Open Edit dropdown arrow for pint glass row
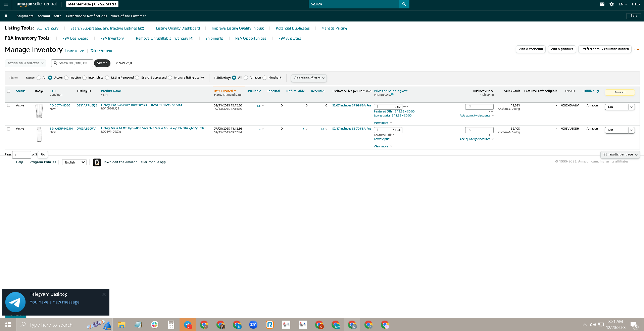The width and height of the screenshot is (644, 331). click(631, 107)
